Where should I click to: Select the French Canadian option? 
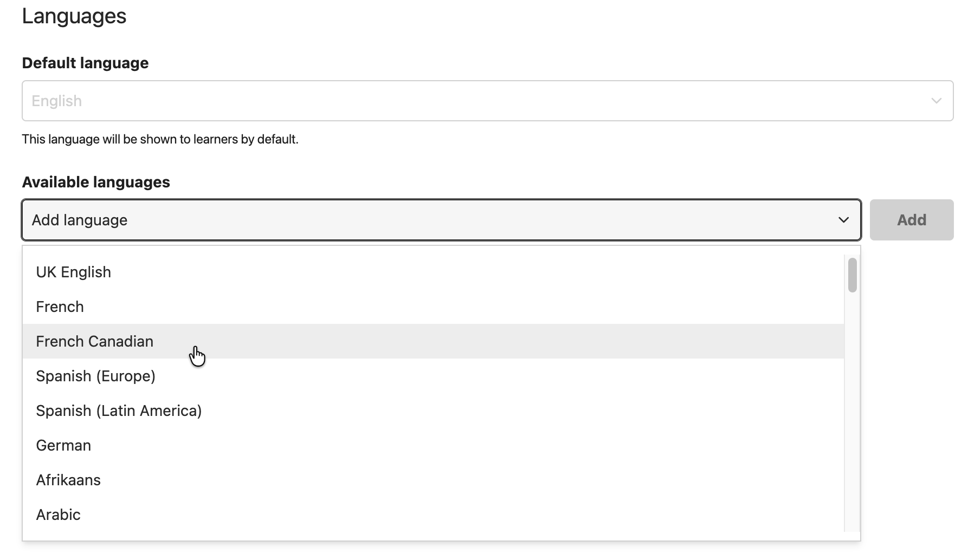pyautogui.click(x=433, y=341)
